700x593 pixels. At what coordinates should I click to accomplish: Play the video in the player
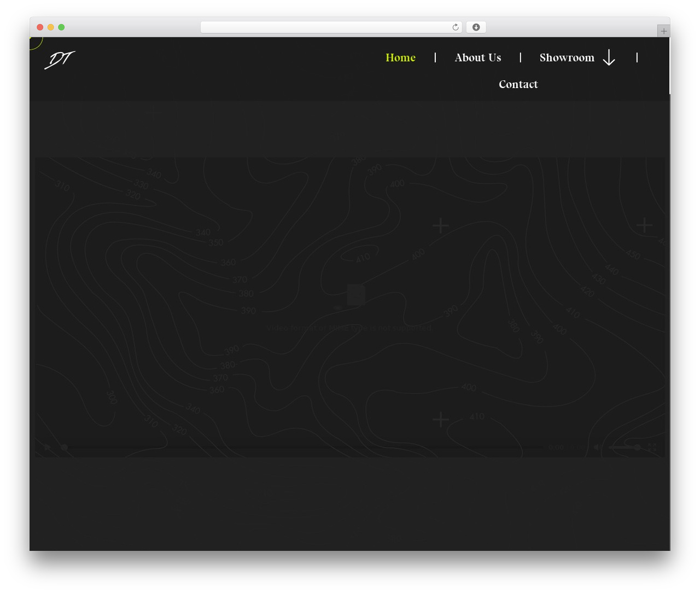point(48,447)
